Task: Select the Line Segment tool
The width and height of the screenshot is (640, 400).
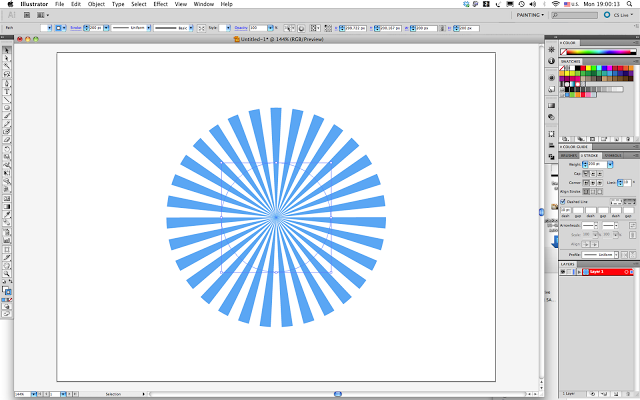Action: (x=6, y=100)
